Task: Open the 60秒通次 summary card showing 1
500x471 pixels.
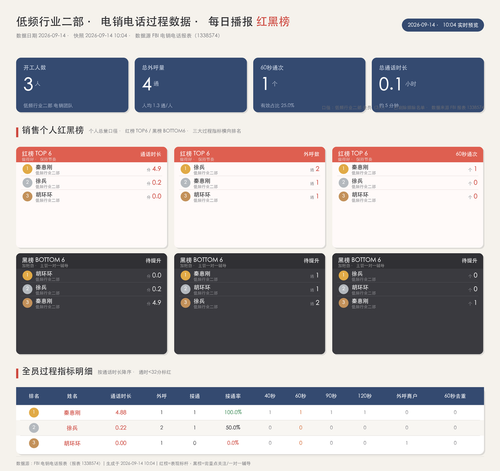Action: (x=309, y=85)
